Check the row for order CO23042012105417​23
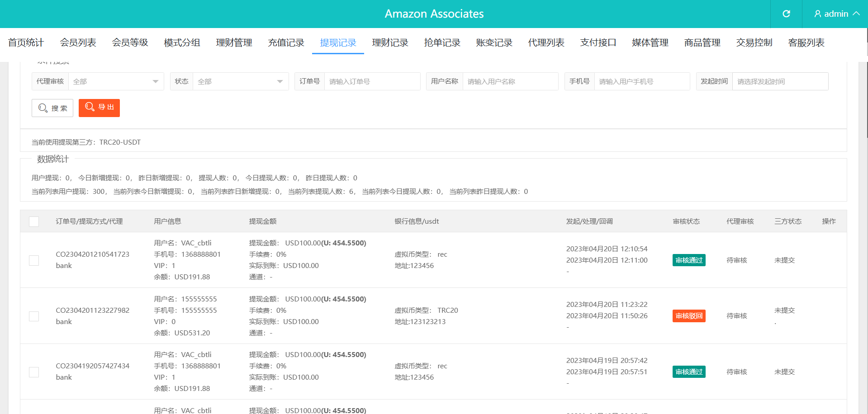 pos(34,260)
